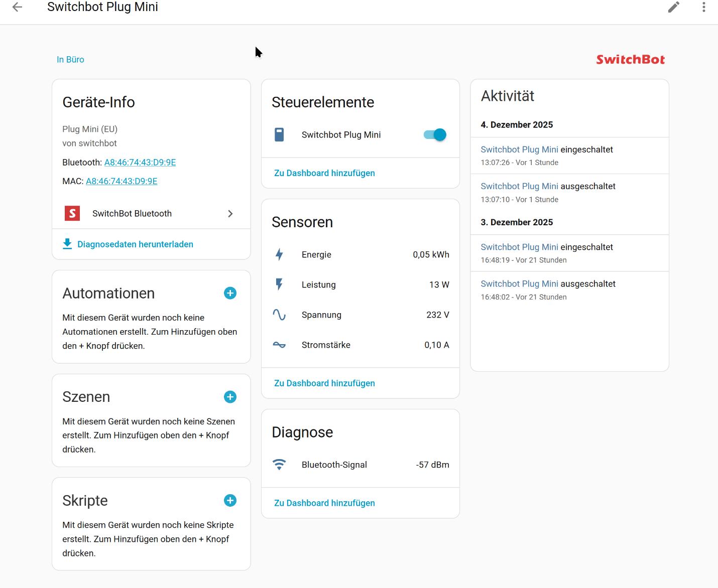Image resolution: width=718 pixels, height=588 pixels.
Task: Add a new scene with plus icon
Action: (230, 397)
